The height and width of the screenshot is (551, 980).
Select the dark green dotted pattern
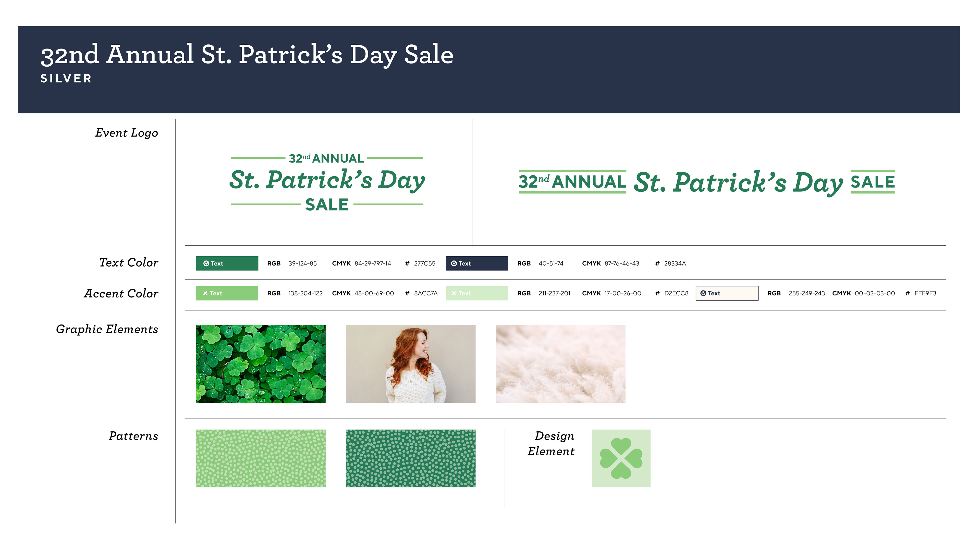coord(410,458)
